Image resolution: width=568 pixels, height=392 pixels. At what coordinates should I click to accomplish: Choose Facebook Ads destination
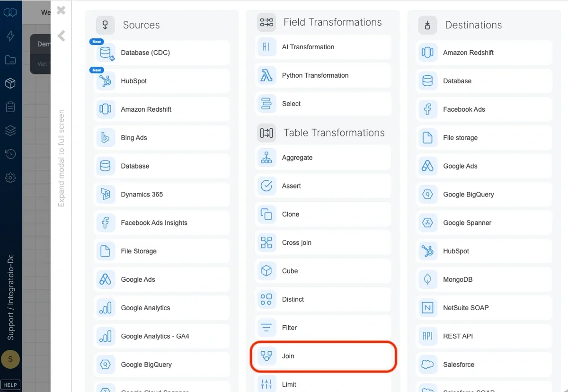484,109
